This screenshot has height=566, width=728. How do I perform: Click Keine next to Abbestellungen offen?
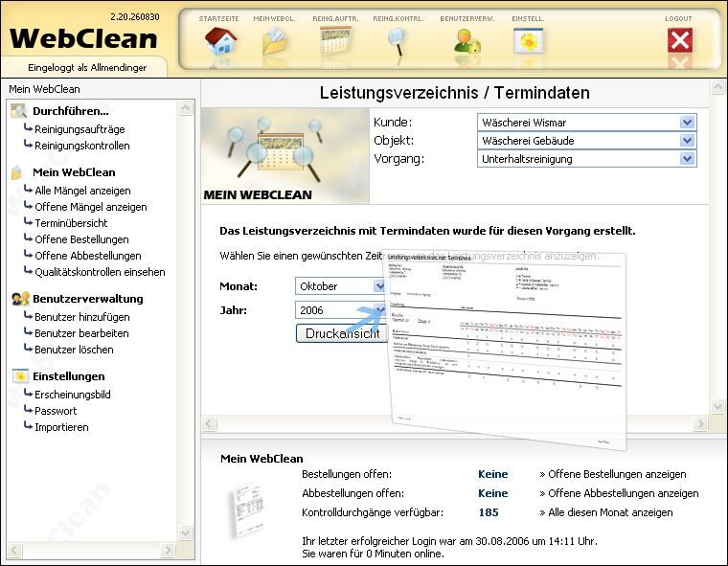pyautogui.click(x=493, y=493)
